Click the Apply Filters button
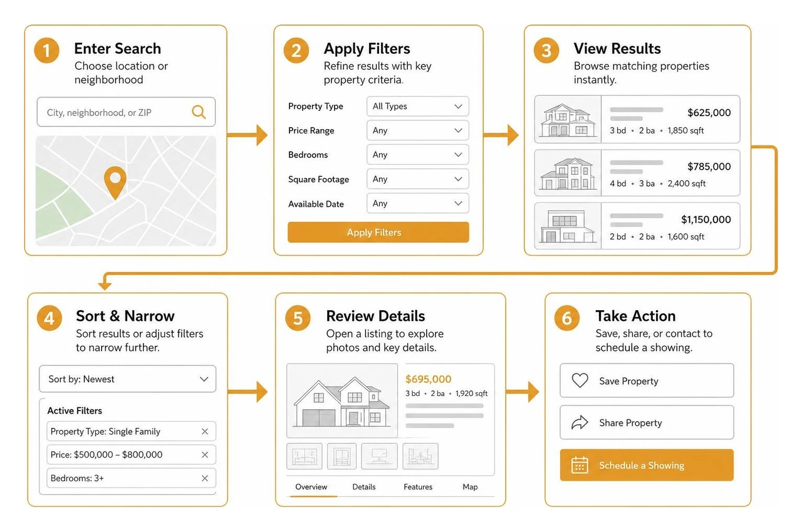The image size is (802, 532). coord(378,232)
